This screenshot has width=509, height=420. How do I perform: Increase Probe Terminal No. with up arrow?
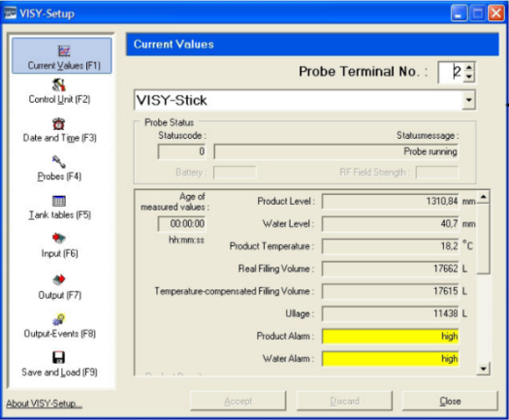click(469, 67)
